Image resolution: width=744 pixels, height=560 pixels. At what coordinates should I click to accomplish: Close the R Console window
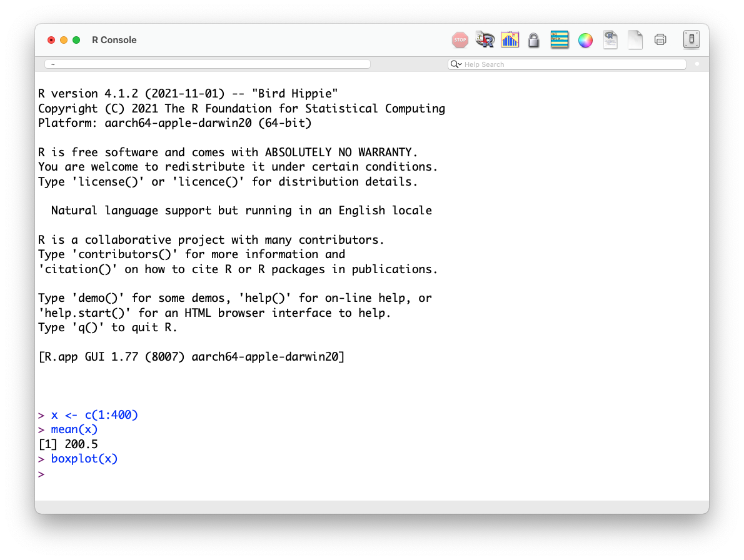coord(51,40)
